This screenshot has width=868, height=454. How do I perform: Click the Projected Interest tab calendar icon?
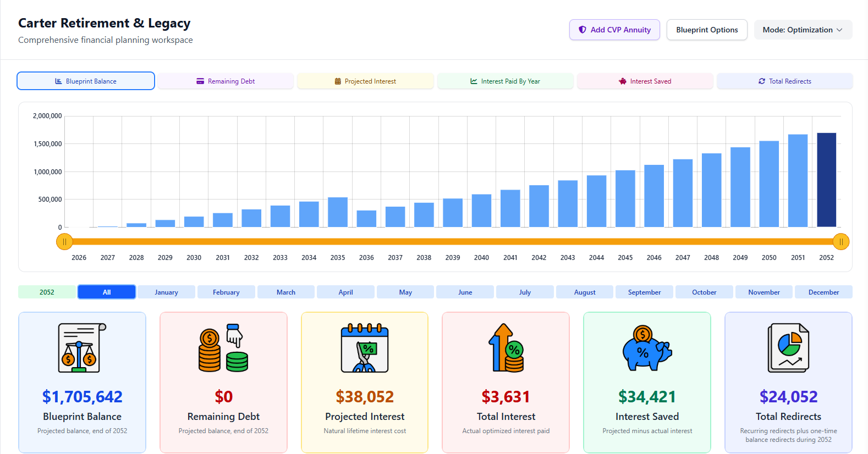338,81
